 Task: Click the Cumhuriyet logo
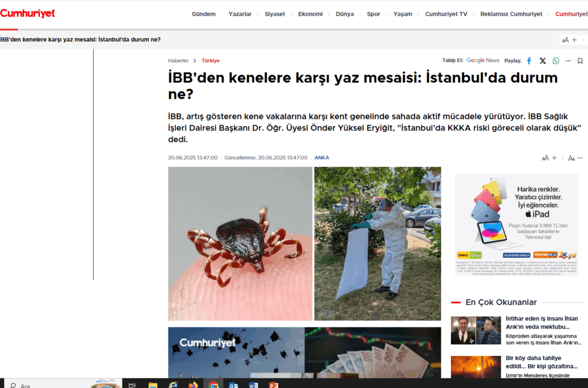(27, 14)
